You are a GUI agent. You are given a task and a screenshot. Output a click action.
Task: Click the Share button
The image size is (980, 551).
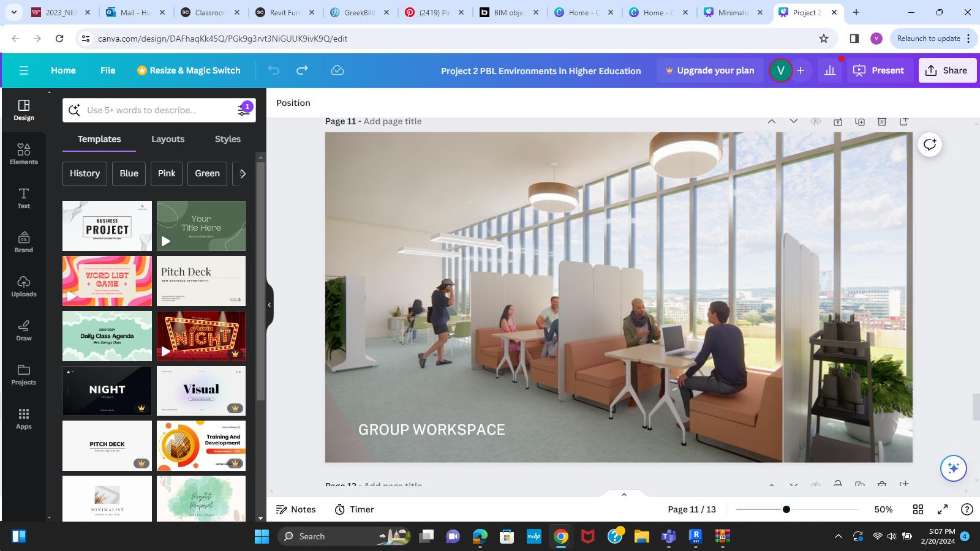click(946, 70)
